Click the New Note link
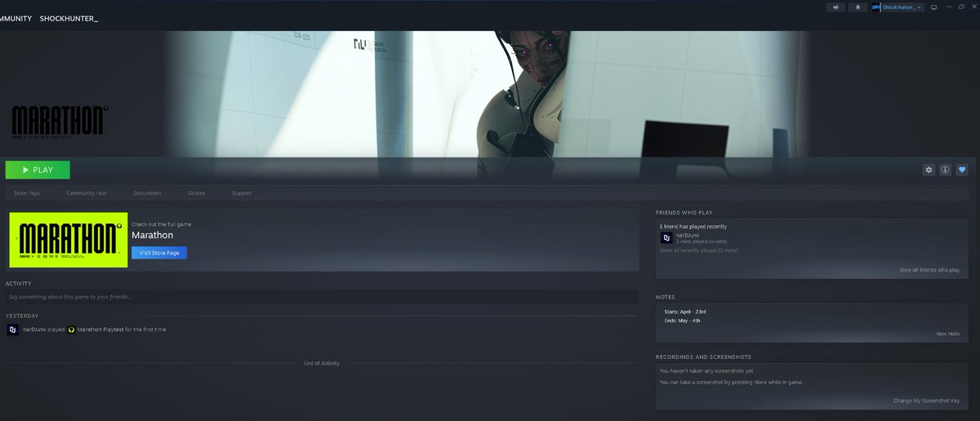Image resolution: width=980 pixels, height=421 pixels. coord(947,334)
